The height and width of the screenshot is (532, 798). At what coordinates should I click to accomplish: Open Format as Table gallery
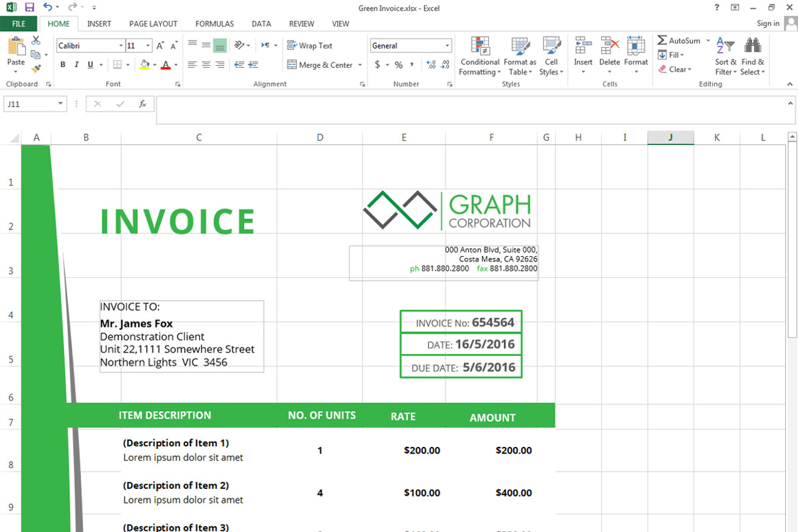pyautogui.click(x=519, y=57)
